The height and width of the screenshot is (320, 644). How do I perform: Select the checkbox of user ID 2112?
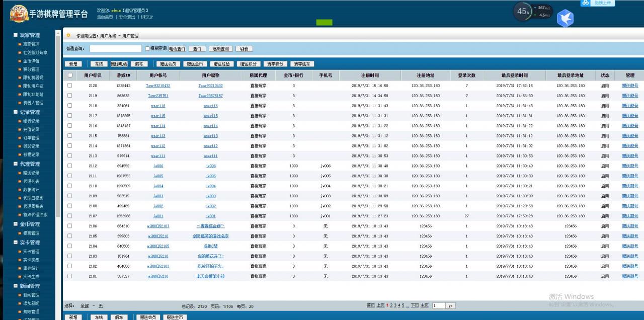tap(70, 166)
